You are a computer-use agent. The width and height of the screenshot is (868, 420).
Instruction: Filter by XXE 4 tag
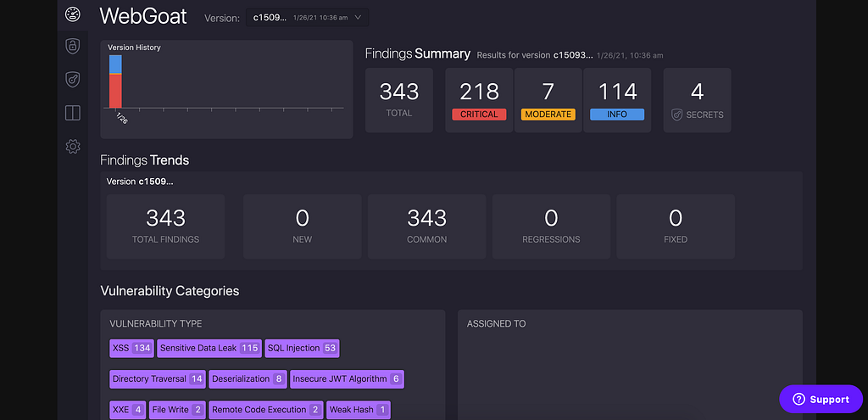point(128,410)
